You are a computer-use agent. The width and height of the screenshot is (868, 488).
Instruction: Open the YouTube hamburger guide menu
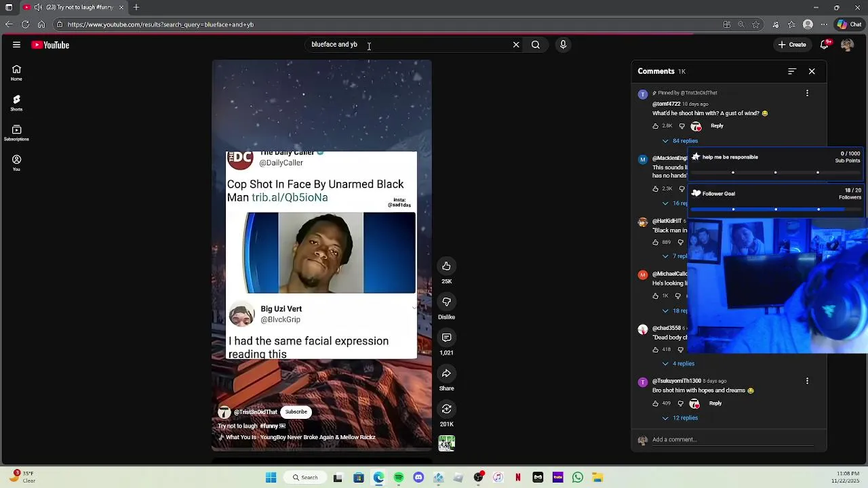[16, 45]
